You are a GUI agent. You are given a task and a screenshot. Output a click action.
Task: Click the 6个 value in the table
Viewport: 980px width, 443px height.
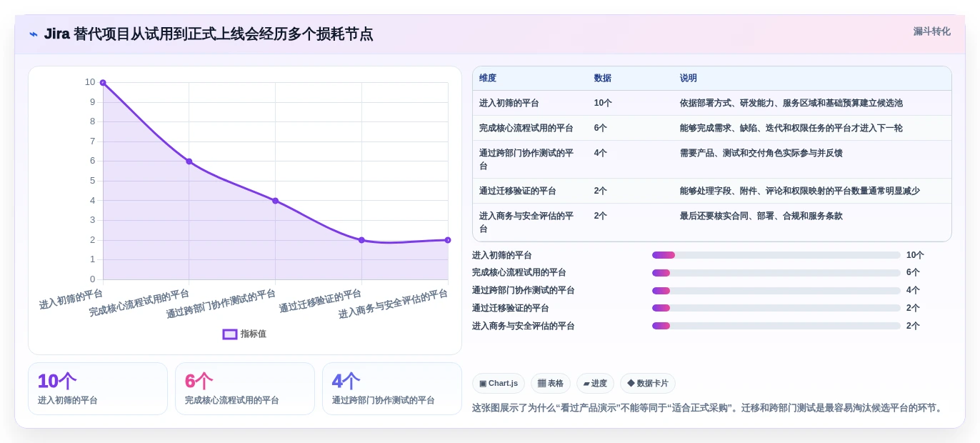pyautogui.click(x=601, y=128)
